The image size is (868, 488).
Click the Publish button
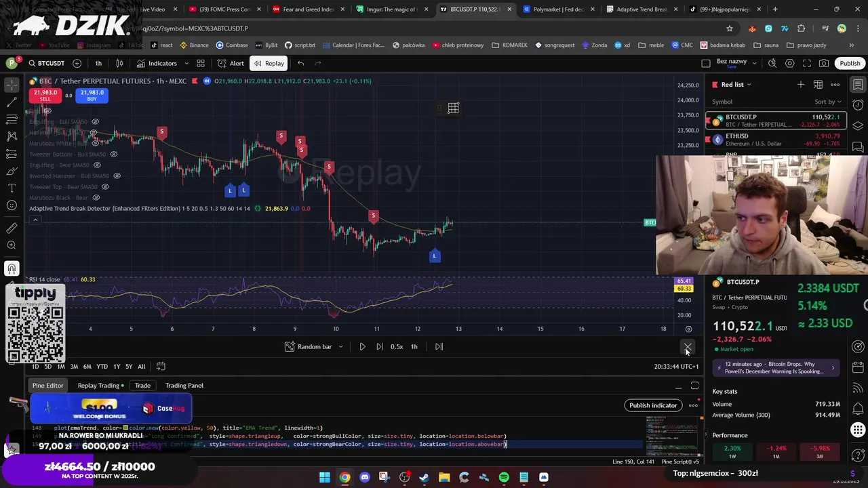click(x=850, y=63)
